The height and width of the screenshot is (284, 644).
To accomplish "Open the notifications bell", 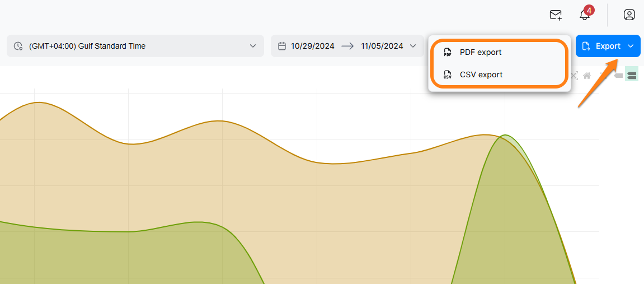I will tap(585, 15).
